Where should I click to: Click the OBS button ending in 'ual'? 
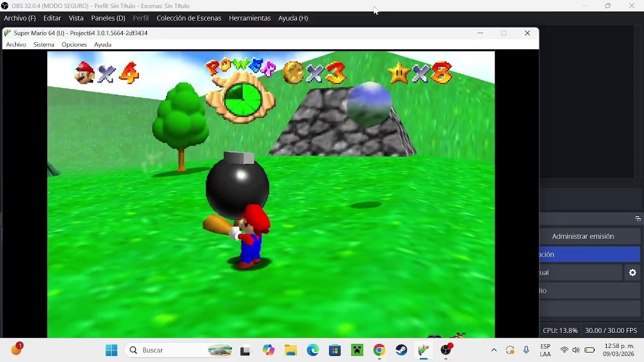pos(581,273)
